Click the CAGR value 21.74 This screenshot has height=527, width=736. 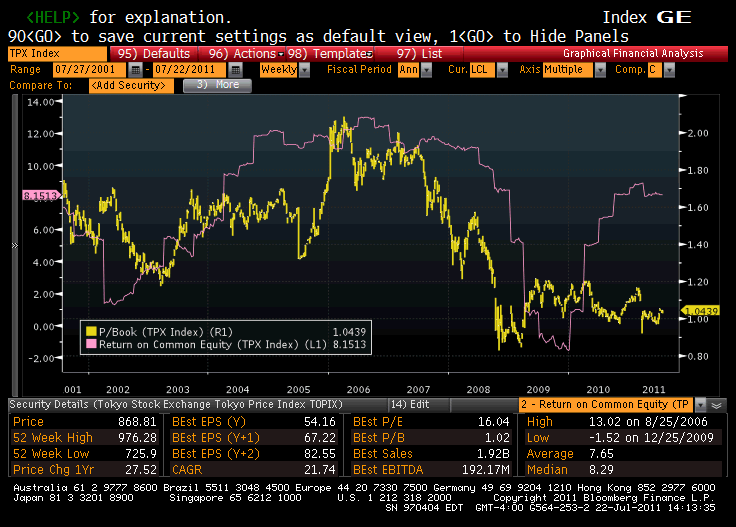pos(320,470)
